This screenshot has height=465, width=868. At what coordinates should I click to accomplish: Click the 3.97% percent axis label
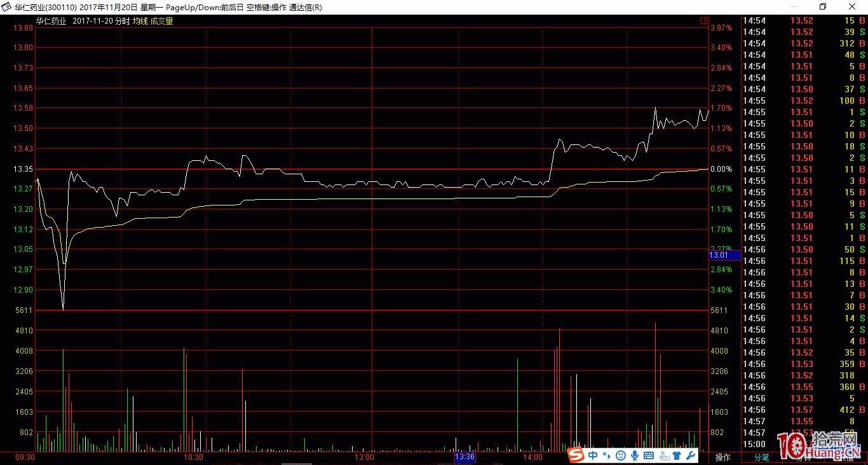coord(721,28)
